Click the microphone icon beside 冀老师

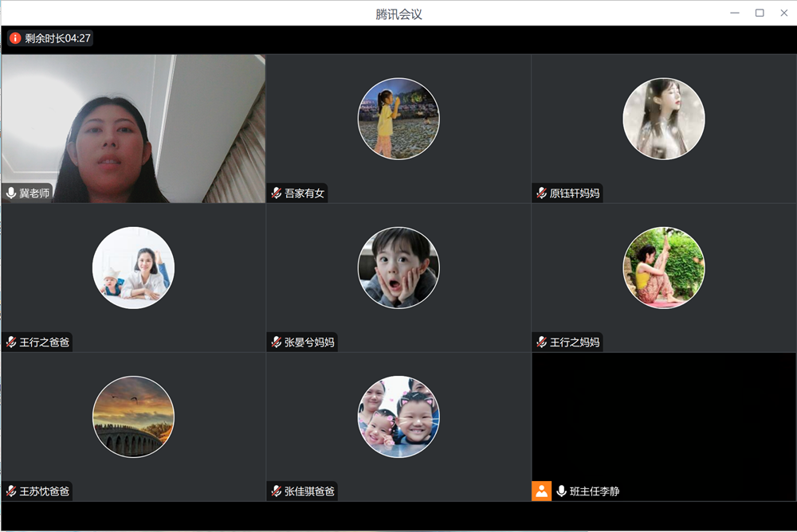coord(10,193)
